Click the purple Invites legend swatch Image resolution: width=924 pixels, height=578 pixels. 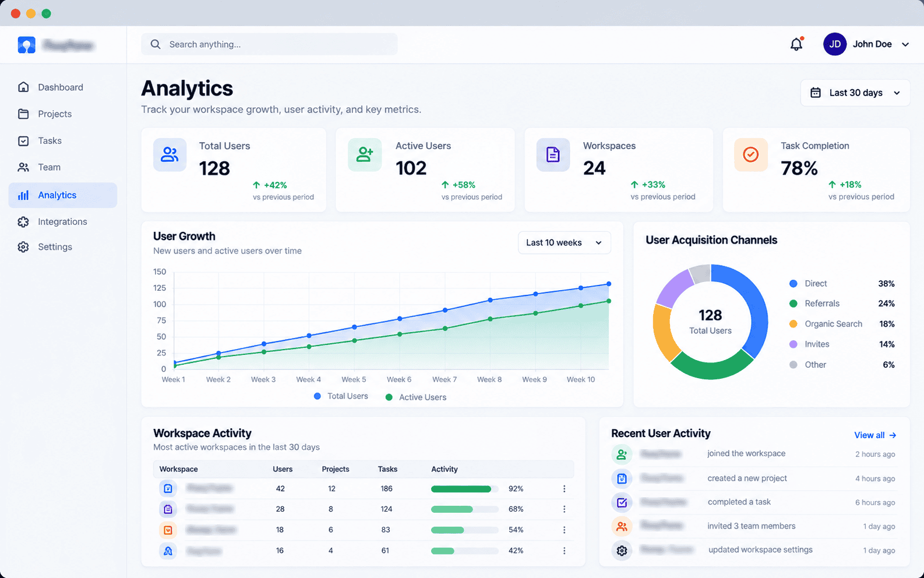793,344
